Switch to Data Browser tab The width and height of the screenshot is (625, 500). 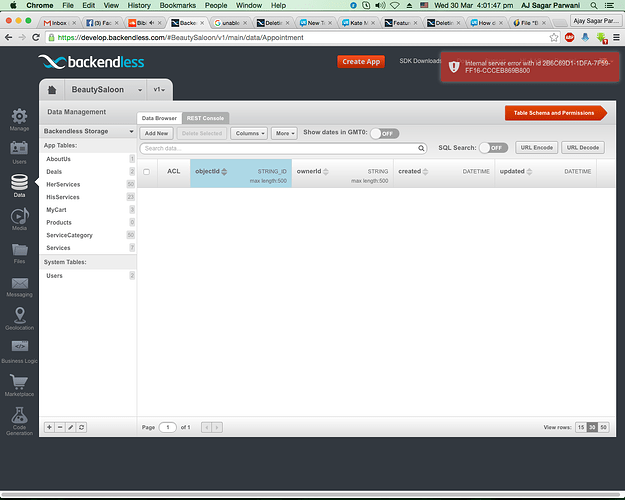point(159,118)
